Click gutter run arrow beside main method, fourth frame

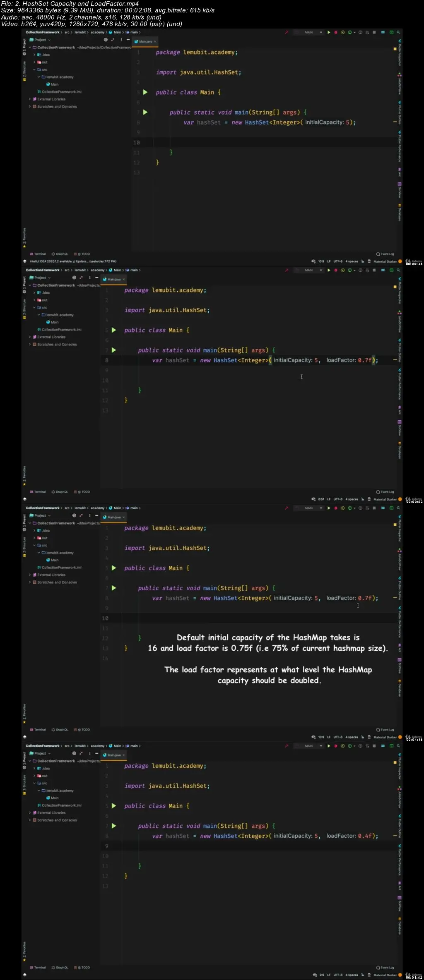point(114,826)
